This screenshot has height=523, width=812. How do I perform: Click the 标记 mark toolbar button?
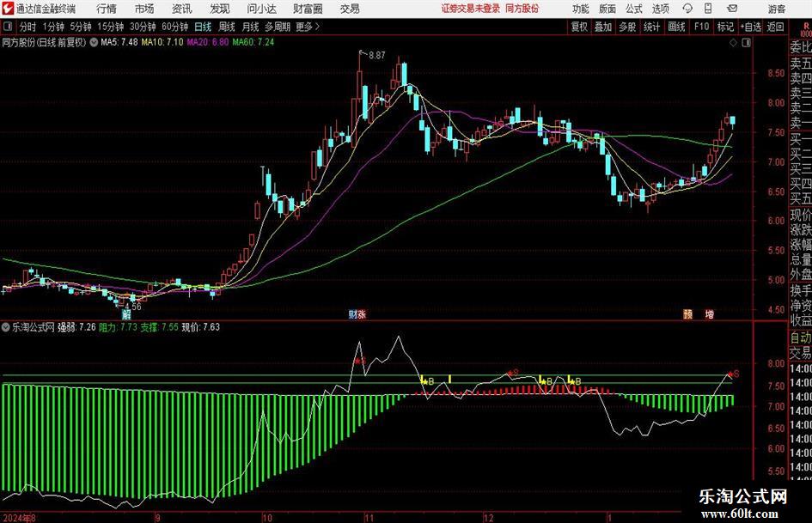point(725,27)
